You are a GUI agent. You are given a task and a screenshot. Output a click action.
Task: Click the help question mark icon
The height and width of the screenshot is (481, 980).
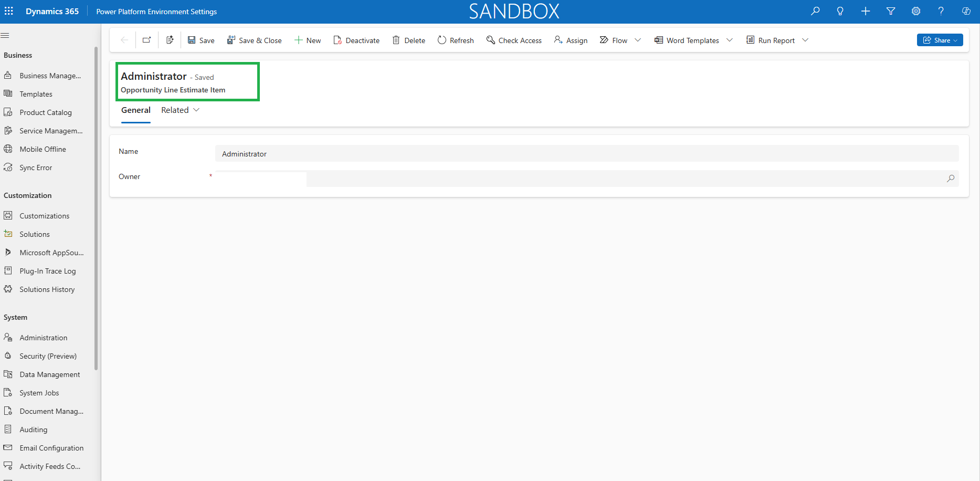pyautogui.click(x=941, y=11)
